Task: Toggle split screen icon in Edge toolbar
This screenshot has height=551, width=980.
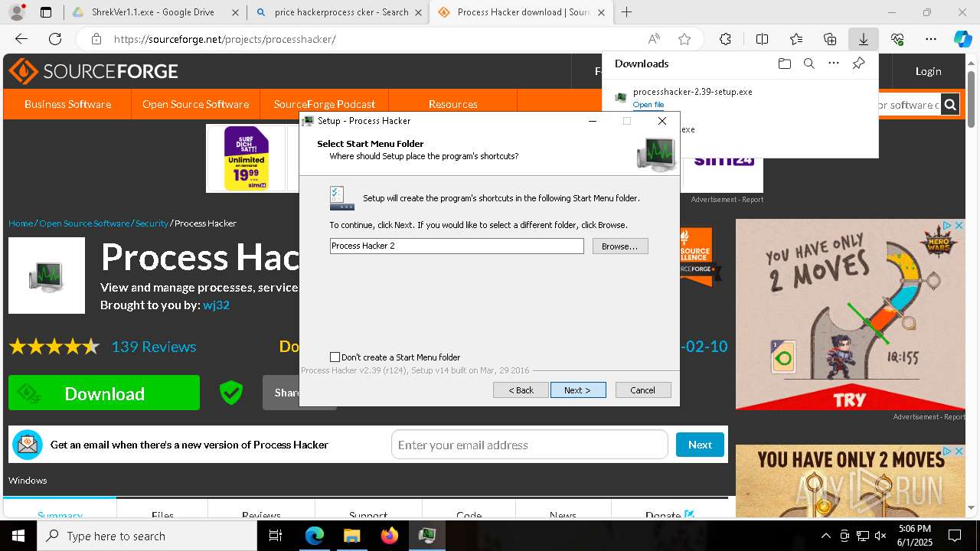Action: click(762, 39)
